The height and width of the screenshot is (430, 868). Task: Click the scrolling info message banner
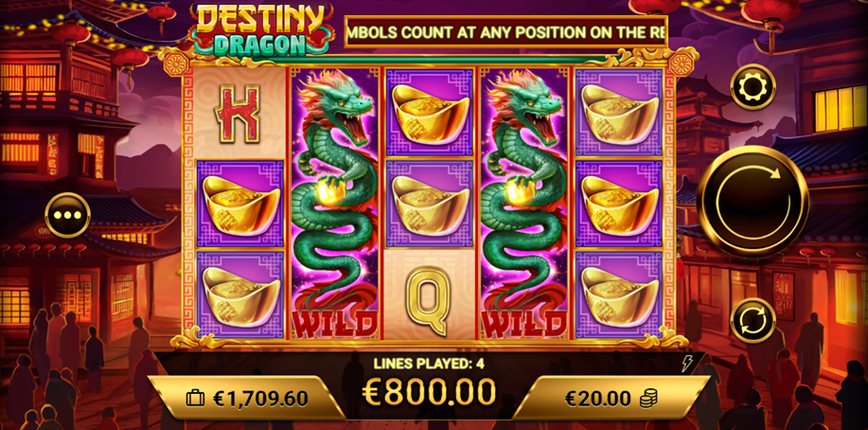(506, 32)
